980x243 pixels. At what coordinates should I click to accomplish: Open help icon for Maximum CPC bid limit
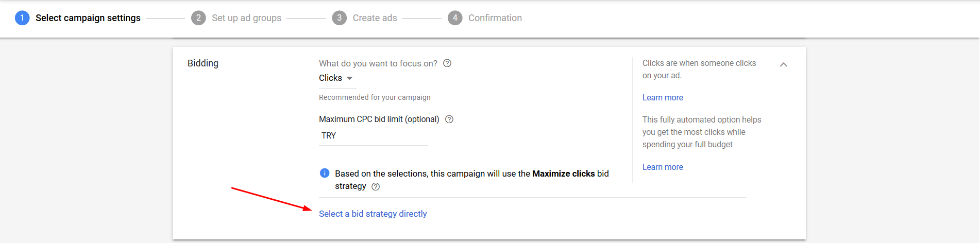449,119
